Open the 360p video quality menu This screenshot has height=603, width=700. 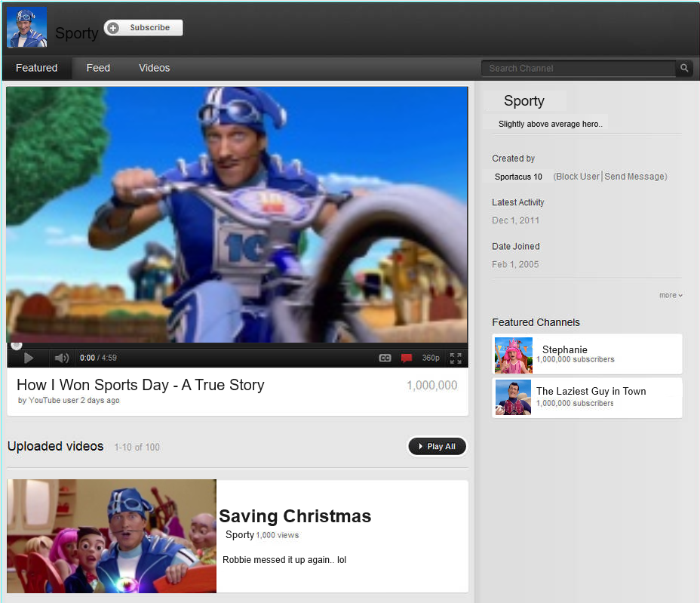(431, 358)
